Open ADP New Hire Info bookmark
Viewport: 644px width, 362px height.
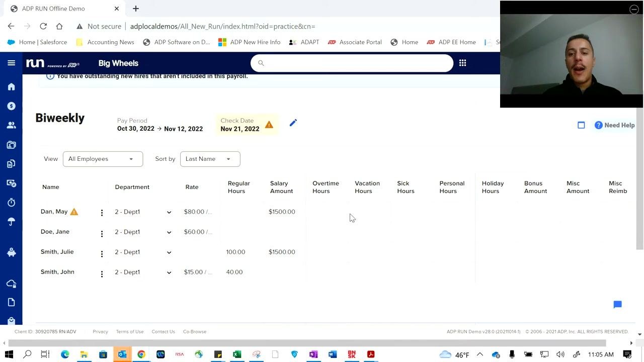(x=250, y=42)
